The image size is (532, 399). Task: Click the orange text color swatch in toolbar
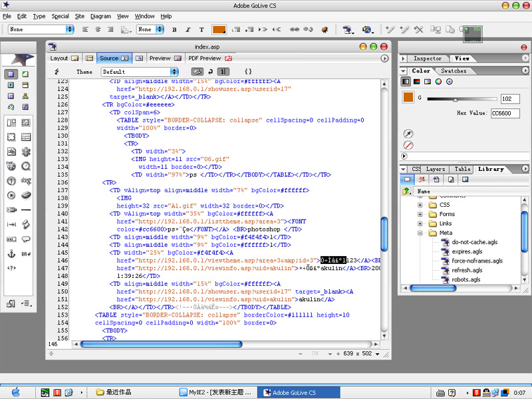(219, 30)
